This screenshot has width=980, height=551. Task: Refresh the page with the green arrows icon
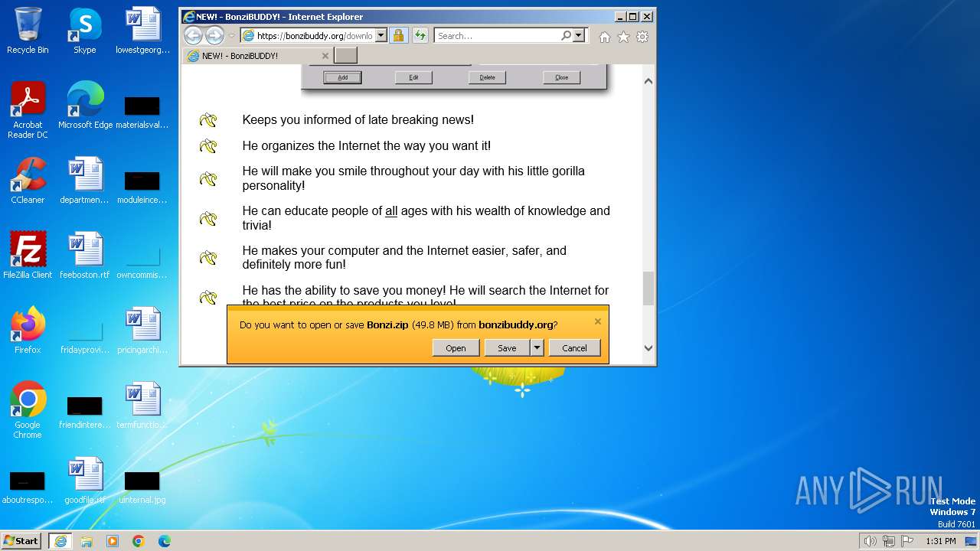tap(420, 35)
